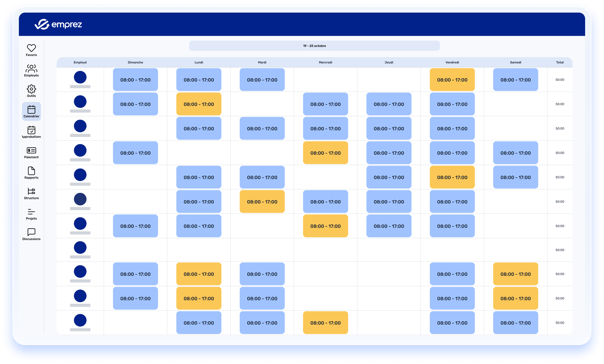Image resolution: width=604 pixels, height=364 pixels.
Task: Open the Structure hierarchy icon
Action: click(31, 191)
